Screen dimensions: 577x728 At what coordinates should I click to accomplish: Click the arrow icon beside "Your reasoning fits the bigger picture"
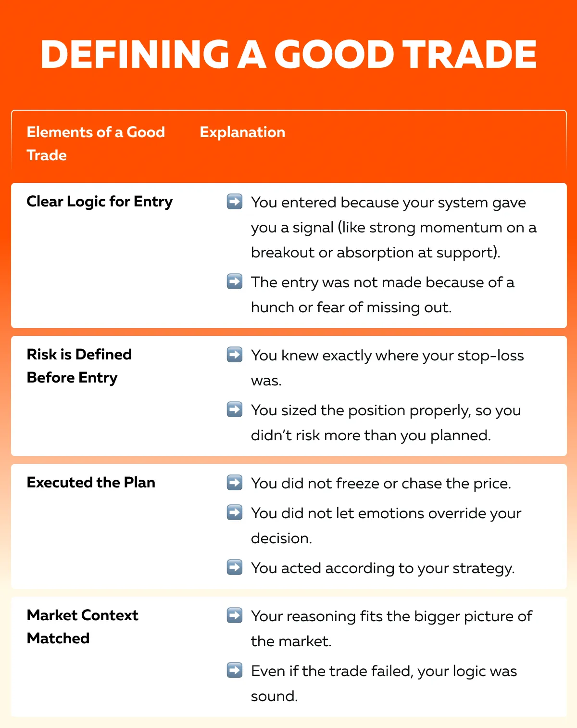tap(235, 615)
